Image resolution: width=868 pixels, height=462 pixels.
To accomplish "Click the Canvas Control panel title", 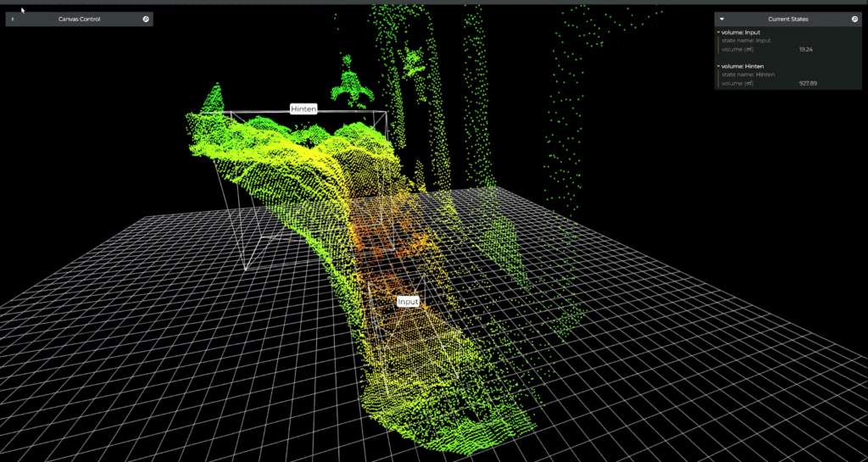I will coord(79,19).
